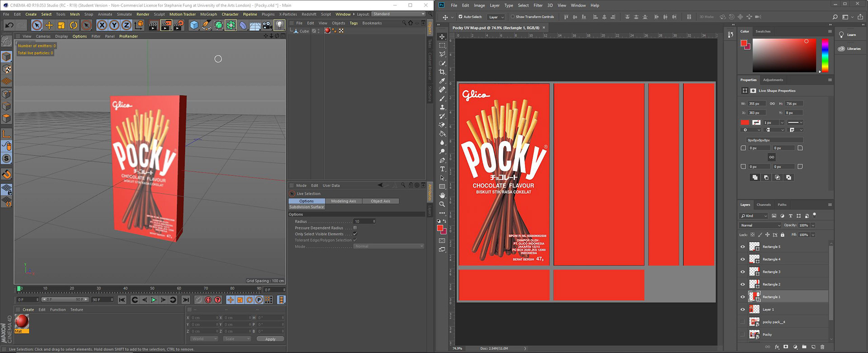Toggle Only Select Visible Elements checkbox

coord(355,234)
